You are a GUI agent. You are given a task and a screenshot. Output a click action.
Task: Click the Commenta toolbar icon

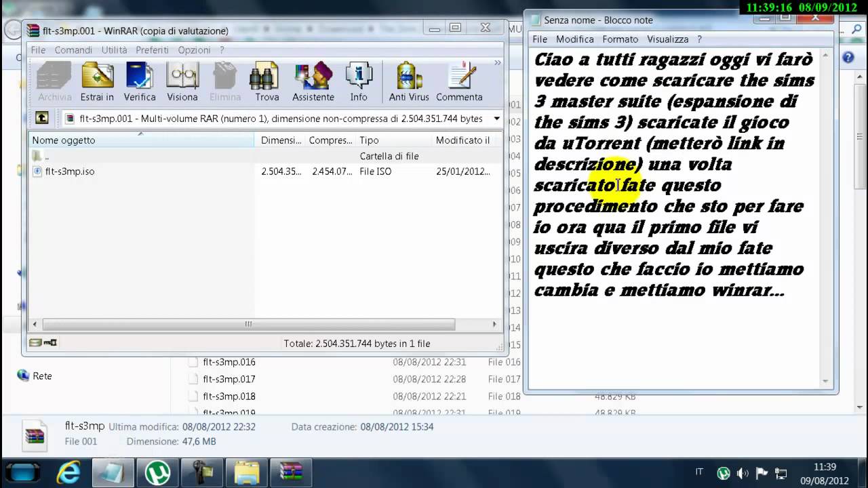(x=459, y=81)
